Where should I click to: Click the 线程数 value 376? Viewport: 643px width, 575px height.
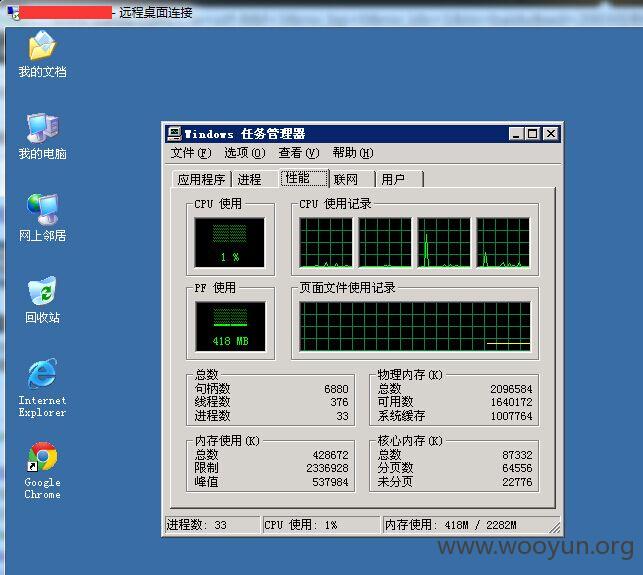(339, 402)
